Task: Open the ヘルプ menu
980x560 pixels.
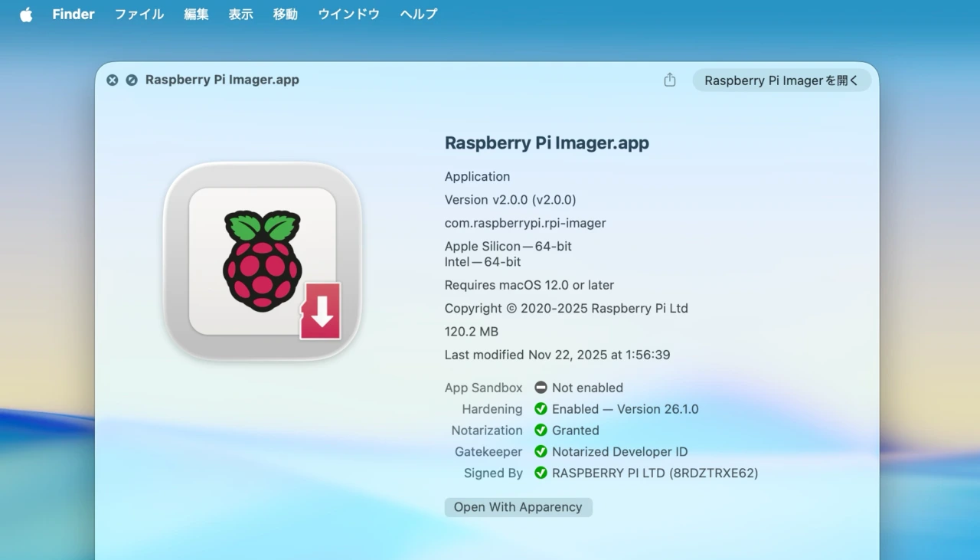Action: [x=417, y=14]
